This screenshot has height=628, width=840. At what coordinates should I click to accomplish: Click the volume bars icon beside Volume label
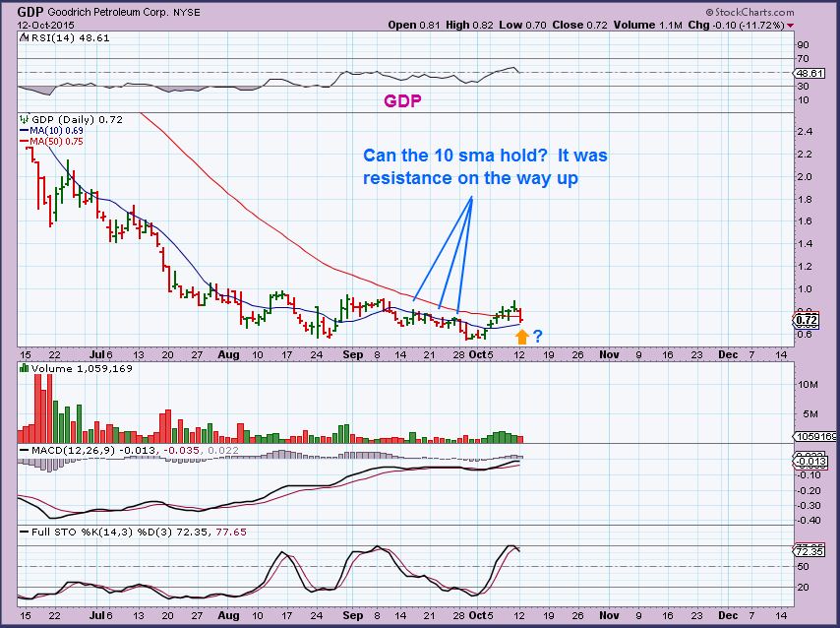(24, 368)
